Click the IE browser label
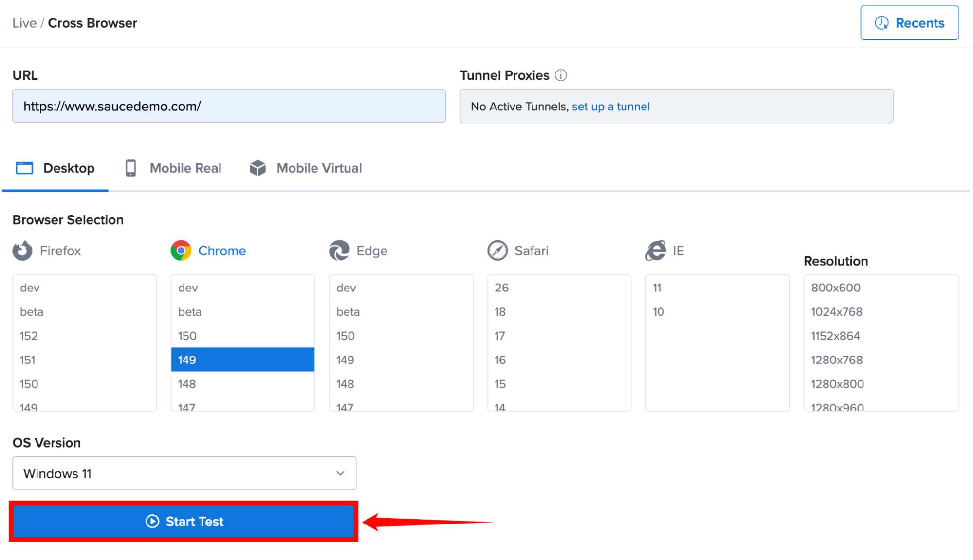The image size is (973, 560). [x=678, y=251]
